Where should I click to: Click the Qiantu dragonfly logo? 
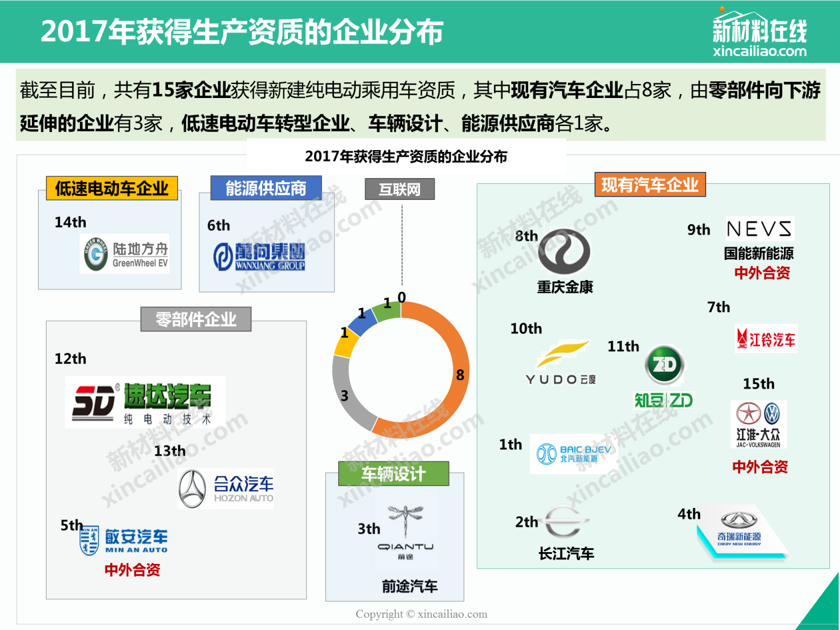(405, 532)
